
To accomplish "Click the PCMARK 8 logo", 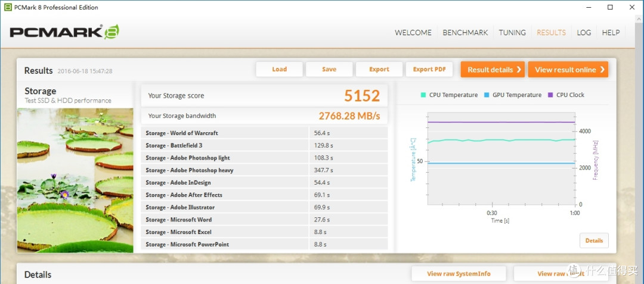I will coord(64,32).
